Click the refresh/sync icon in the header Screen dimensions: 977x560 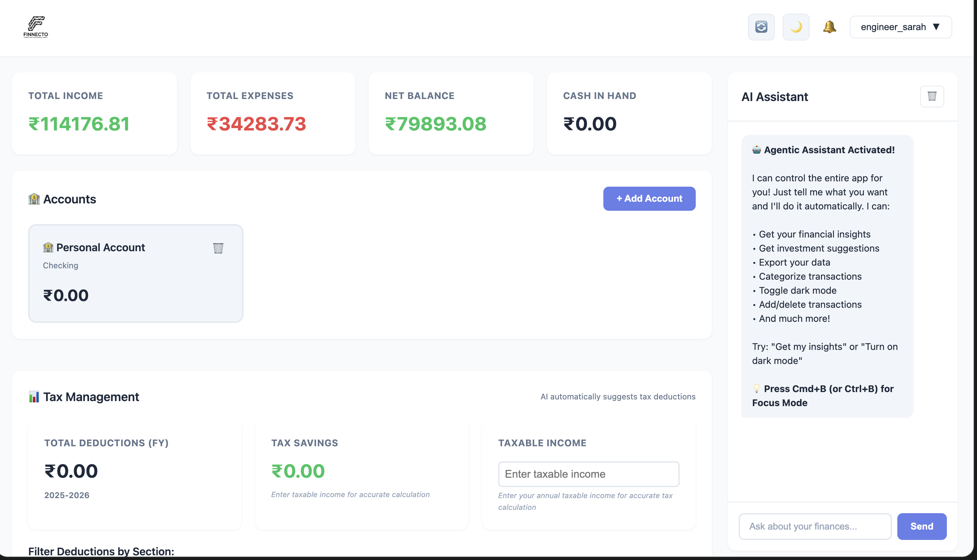[x=761, y=27]
